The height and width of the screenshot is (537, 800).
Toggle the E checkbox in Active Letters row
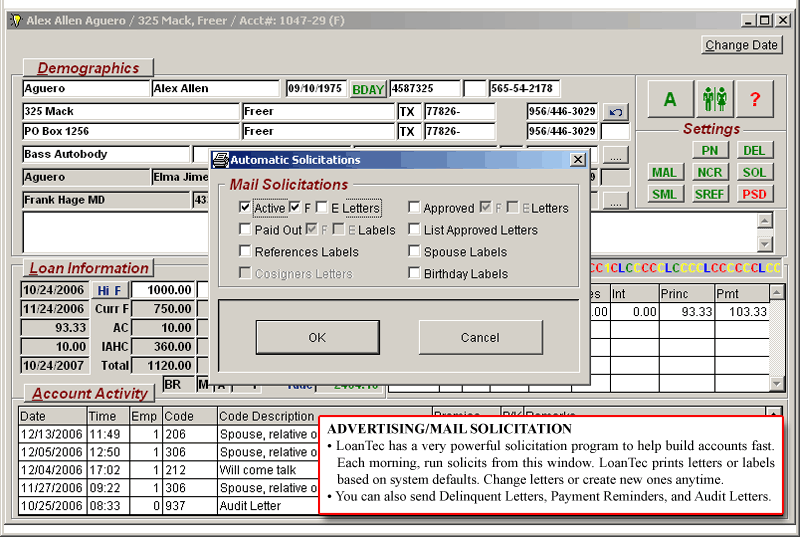coord(321,207)
